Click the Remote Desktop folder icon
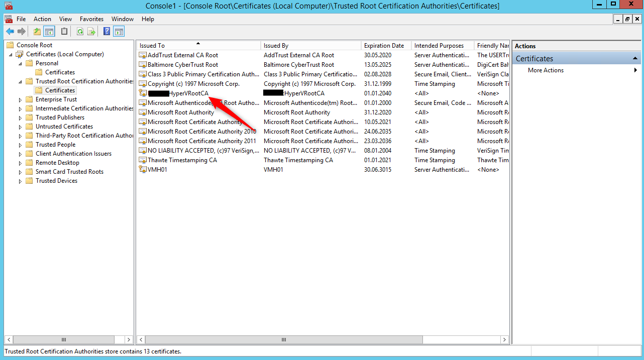Image resolution: width=644 pixels, height=360 pixels. [x=30, y=163]
